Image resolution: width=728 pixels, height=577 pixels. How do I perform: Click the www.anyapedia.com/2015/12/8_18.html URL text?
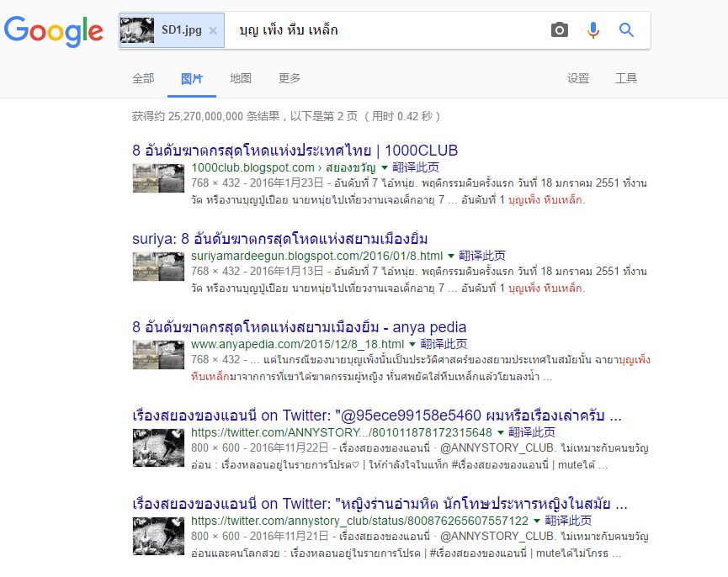(x=298, y=344)
